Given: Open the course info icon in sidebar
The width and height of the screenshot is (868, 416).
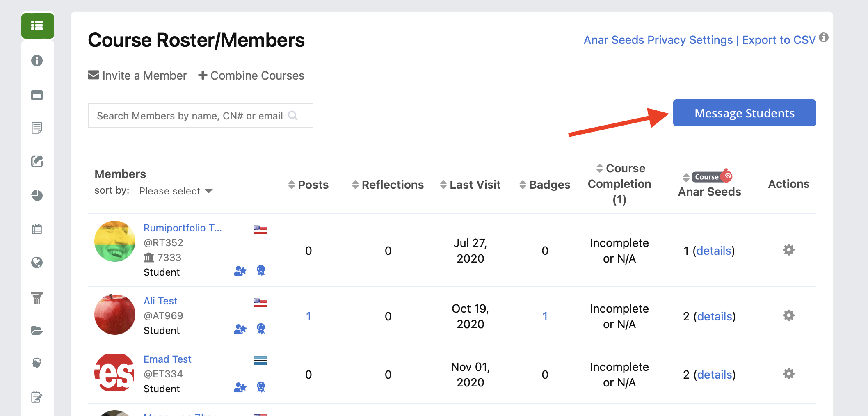Looking at the screenshot, I should coord(37,61).
